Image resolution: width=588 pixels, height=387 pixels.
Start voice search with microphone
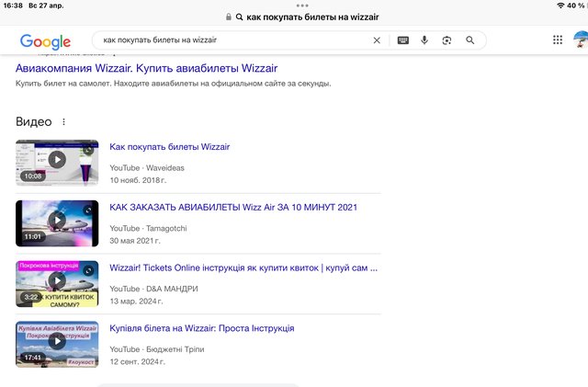424,40
